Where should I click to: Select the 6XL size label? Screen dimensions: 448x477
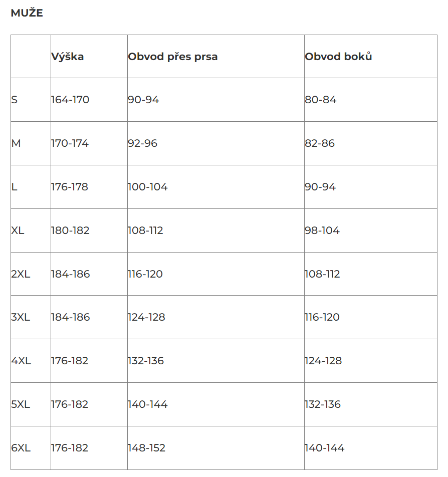click(21, 448)
